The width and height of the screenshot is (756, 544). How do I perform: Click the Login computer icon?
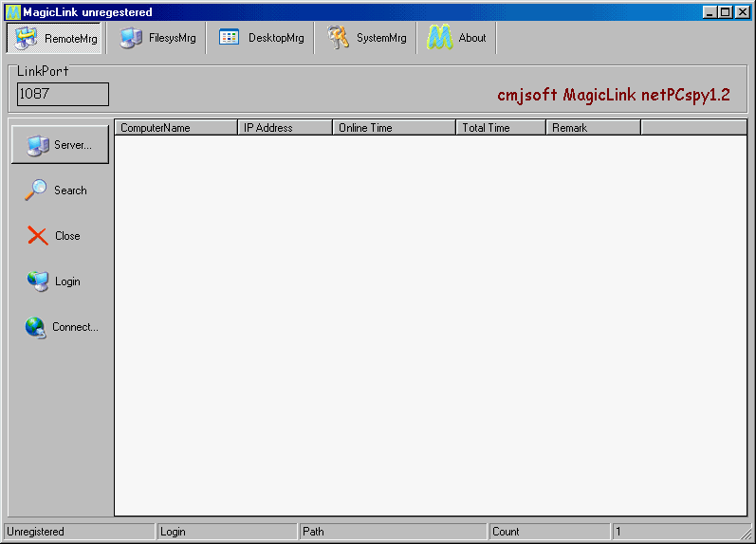pyautogui.click(x=38, y=281)
